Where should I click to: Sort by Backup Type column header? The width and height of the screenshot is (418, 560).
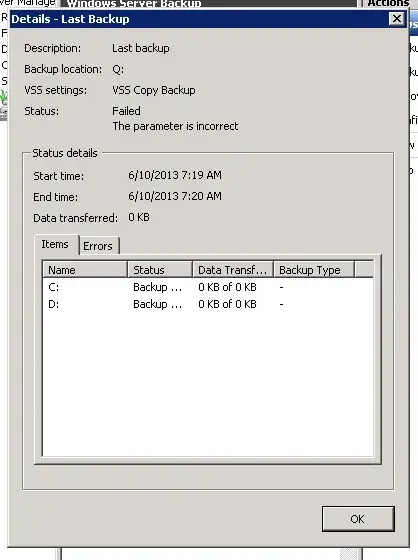point(314,270)
